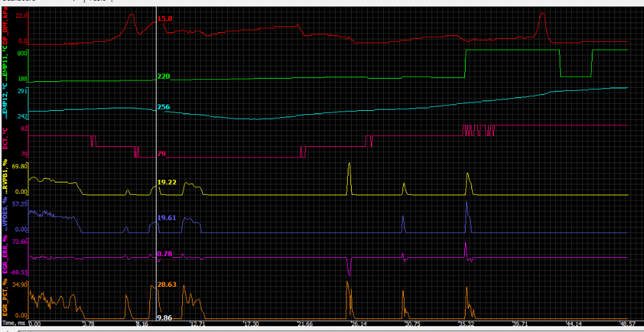Click the horizontal scrollbar below the chart

[x=322, y=330]
